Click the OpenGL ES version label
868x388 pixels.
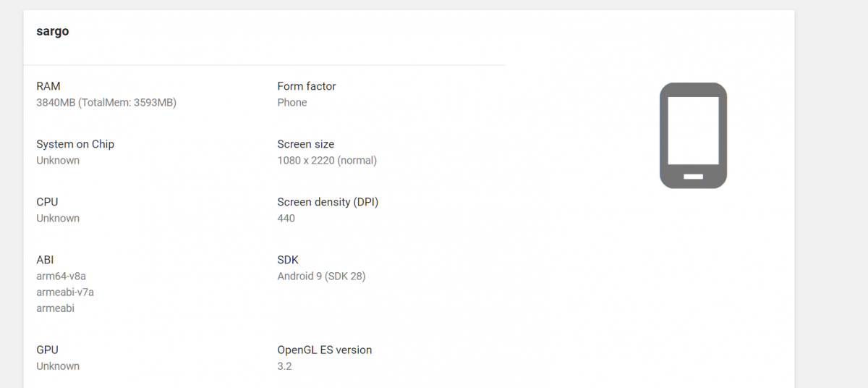coord(325,350)
